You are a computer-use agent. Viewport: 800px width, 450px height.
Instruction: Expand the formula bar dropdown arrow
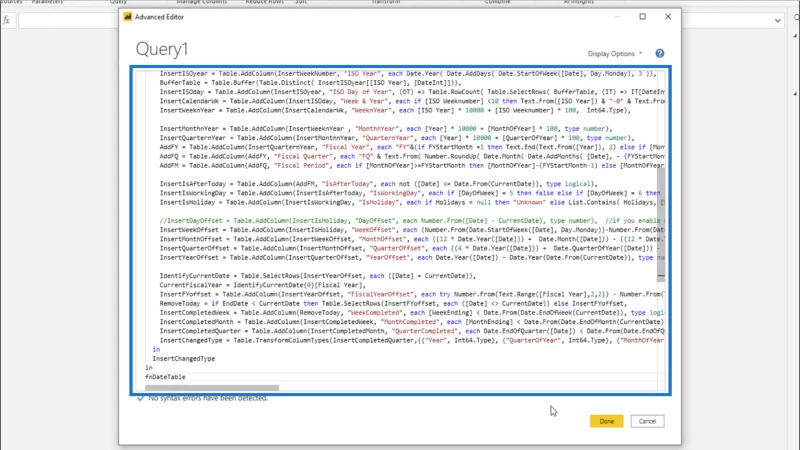(x=777, y=20)
